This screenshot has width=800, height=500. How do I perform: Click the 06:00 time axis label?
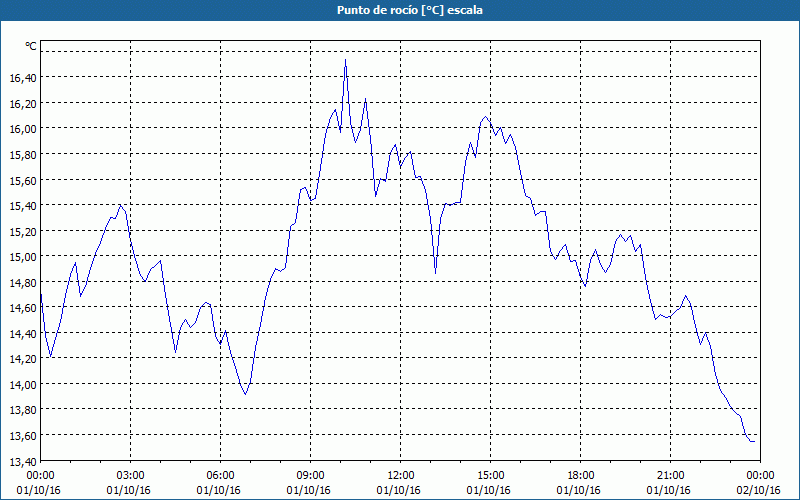220,476
